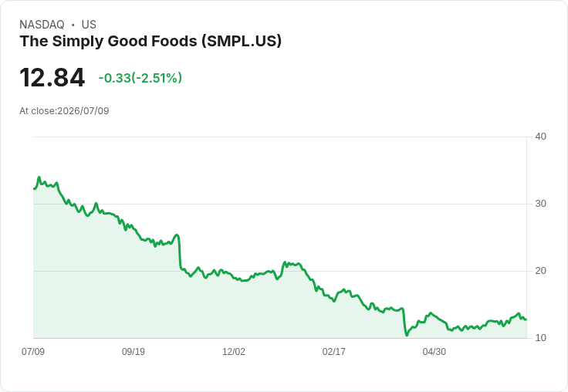Click the chart line's rightmost end point

(x=526, y=319)
